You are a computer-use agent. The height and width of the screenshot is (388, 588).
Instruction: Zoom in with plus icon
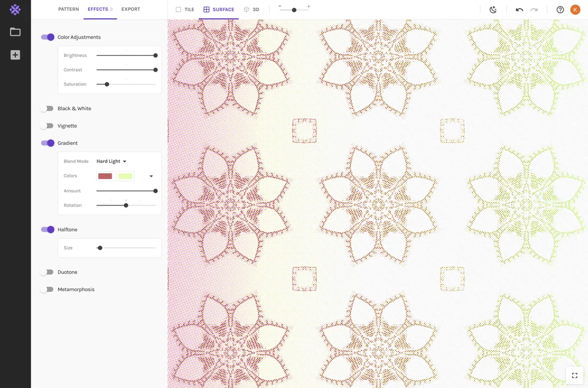(309, 6)
